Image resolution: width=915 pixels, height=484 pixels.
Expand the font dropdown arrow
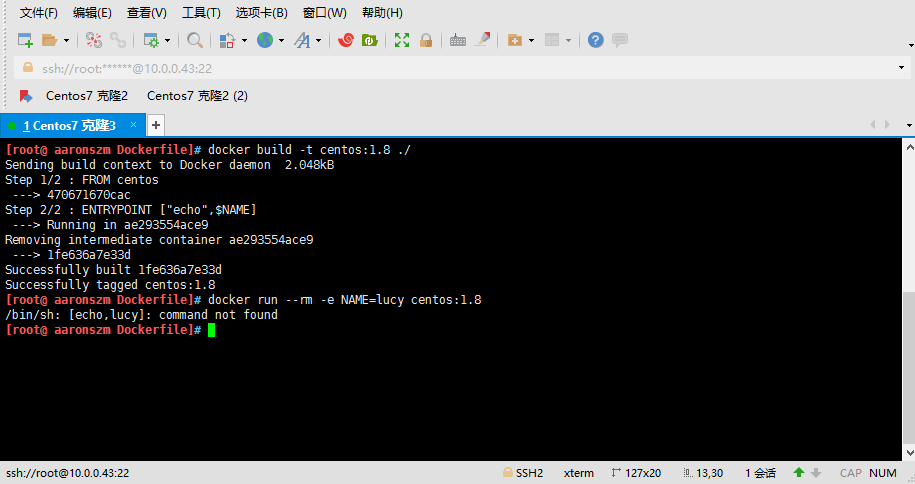click(318, 40)
